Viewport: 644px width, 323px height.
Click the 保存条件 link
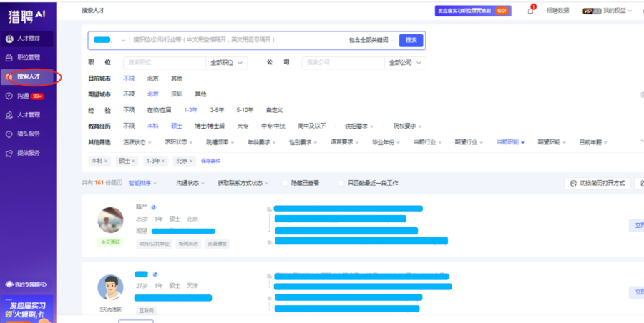pos(210,161)
